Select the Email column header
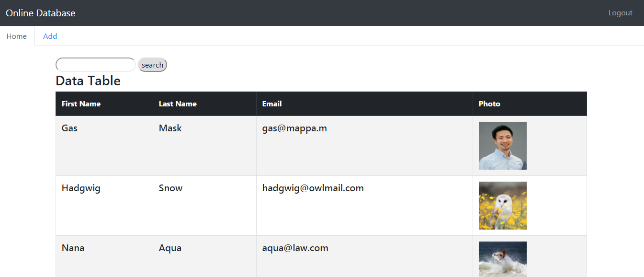644x277 pixels. pos(272,104)
